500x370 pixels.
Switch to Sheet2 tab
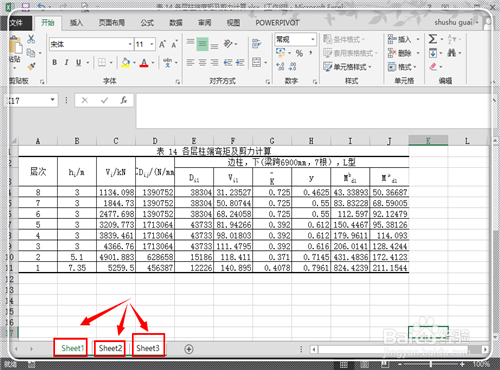tap(110, 348)
